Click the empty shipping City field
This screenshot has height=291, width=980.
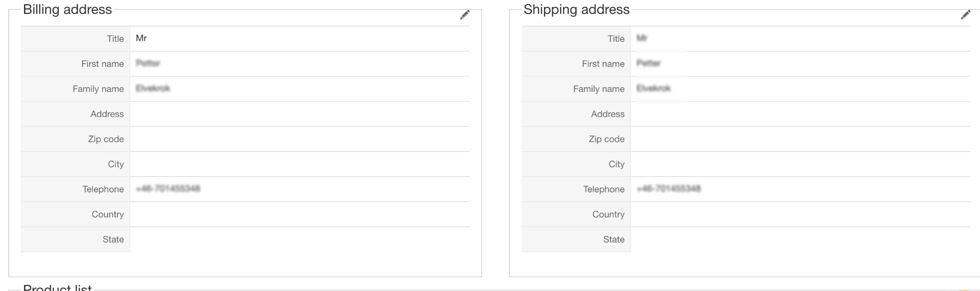pos(800,164)
